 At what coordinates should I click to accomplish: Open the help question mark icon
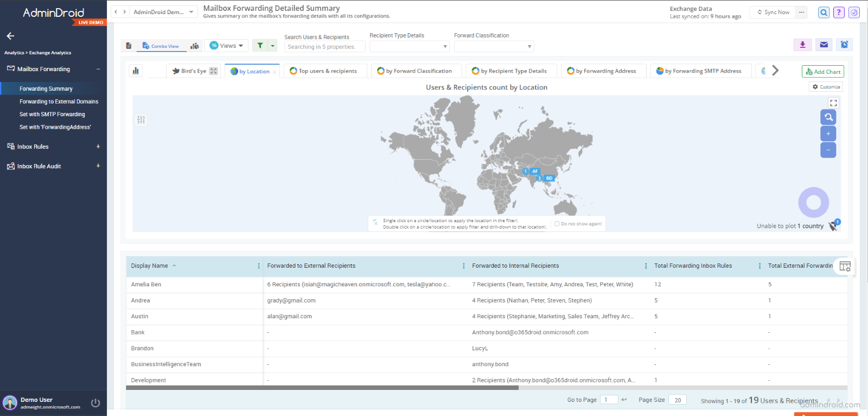click(x=839, y=12)
